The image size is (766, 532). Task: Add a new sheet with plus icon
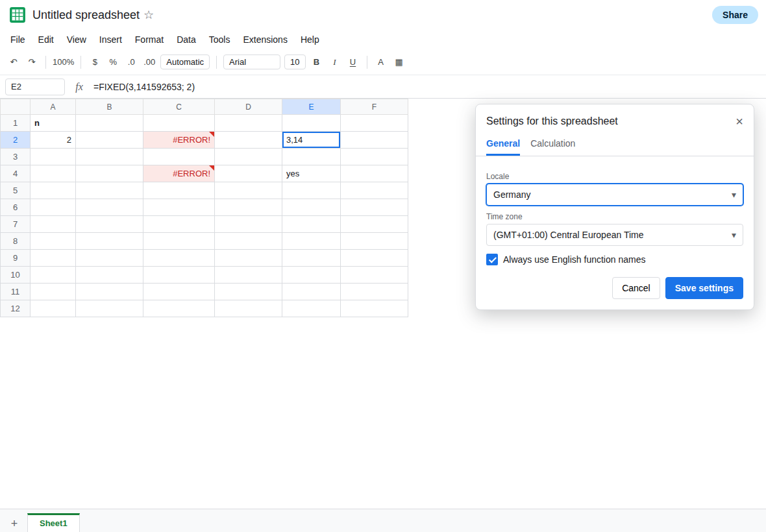tap(14, 523)
